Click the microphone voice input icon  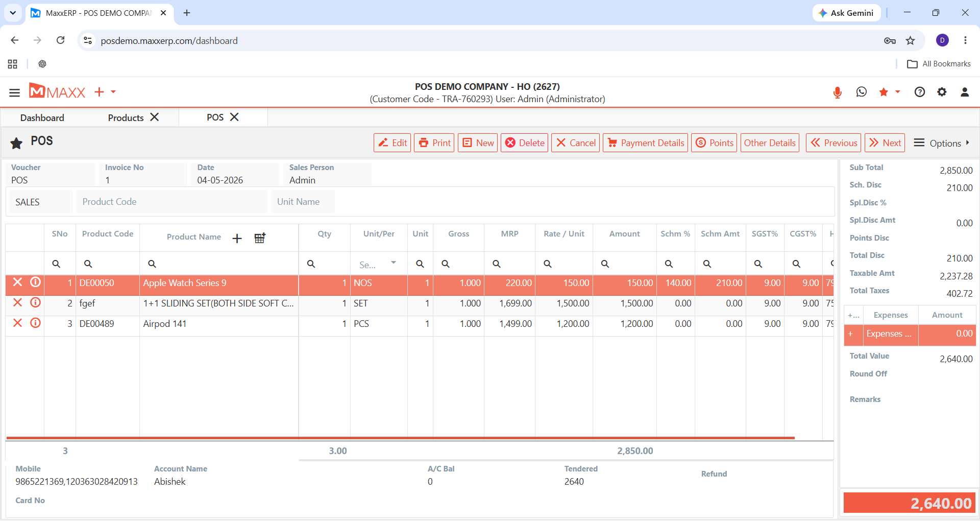tap(837, 92)
